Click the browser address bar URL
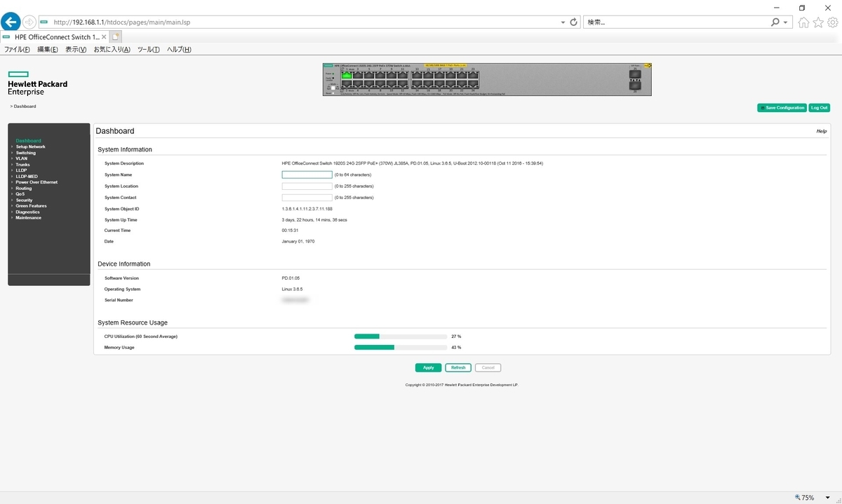The height and width of the screenshot is (504, 842). coord(122,22)
